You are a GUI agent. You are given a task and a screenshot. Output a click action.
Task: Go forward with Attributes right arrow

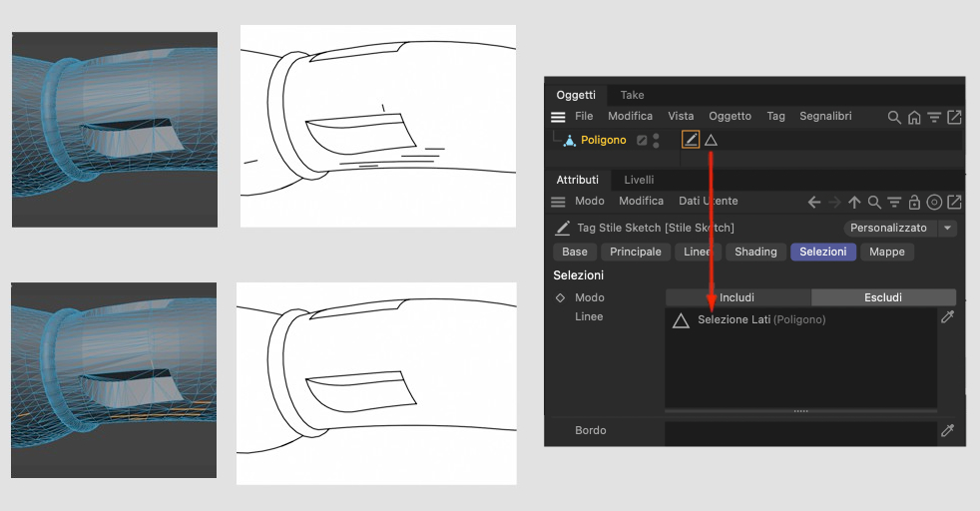835,202
